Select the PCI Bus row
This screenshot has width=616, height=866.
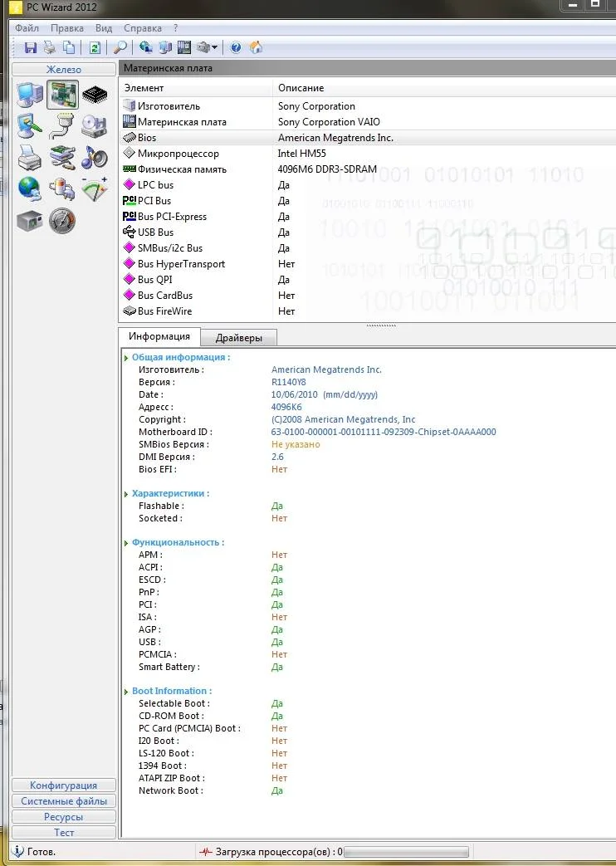point(368,200)
